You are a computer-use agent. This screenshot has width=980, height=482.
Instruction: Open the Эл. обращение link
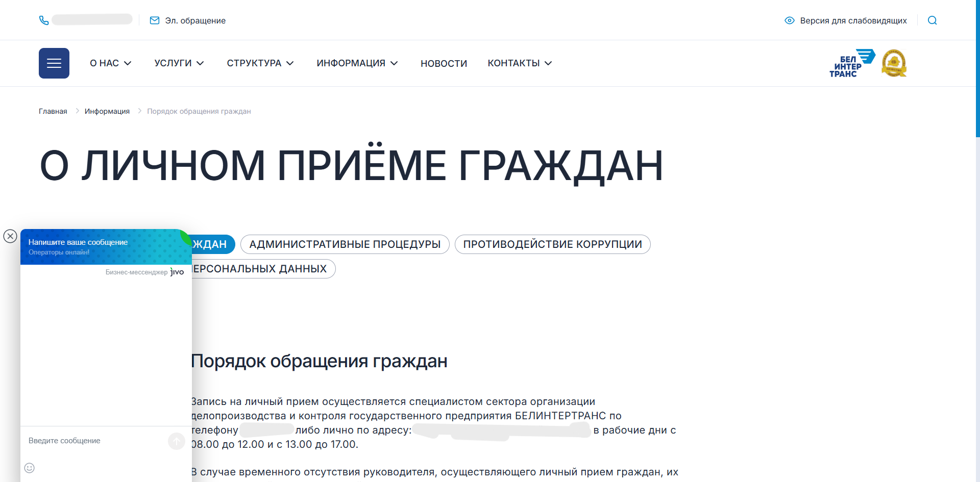pyautogui.click(x=195, y=20)
